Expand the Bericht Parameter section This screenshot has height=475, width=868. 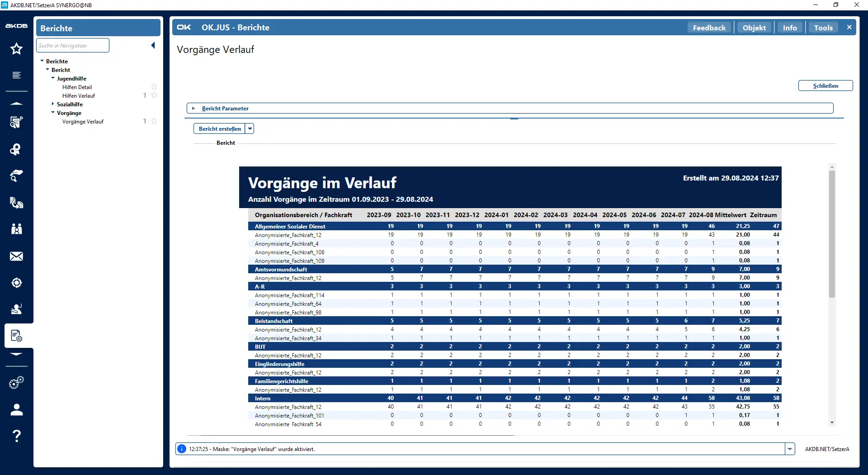coord(193,109)
